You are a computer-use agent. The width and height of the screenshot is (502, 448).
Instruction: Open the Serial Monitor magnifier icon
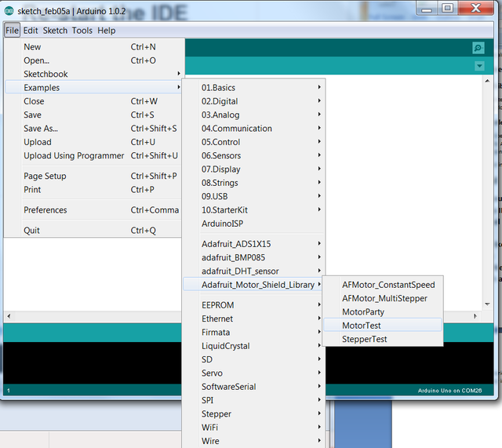coord(478,48)
